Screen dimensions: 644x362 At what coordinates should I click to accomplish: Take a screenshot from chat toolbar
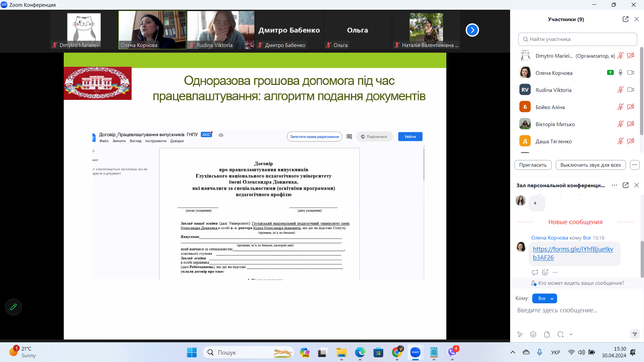(x=560, y=334)
